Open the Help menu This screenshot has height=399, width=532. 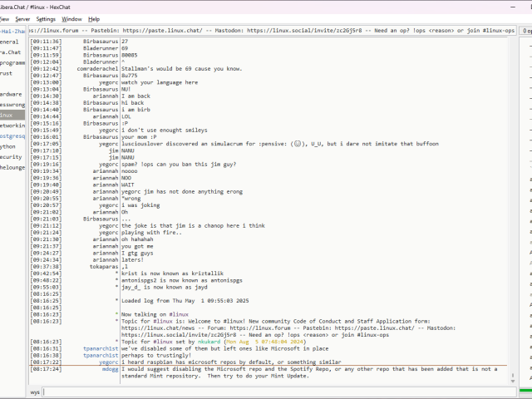(94, 18)
